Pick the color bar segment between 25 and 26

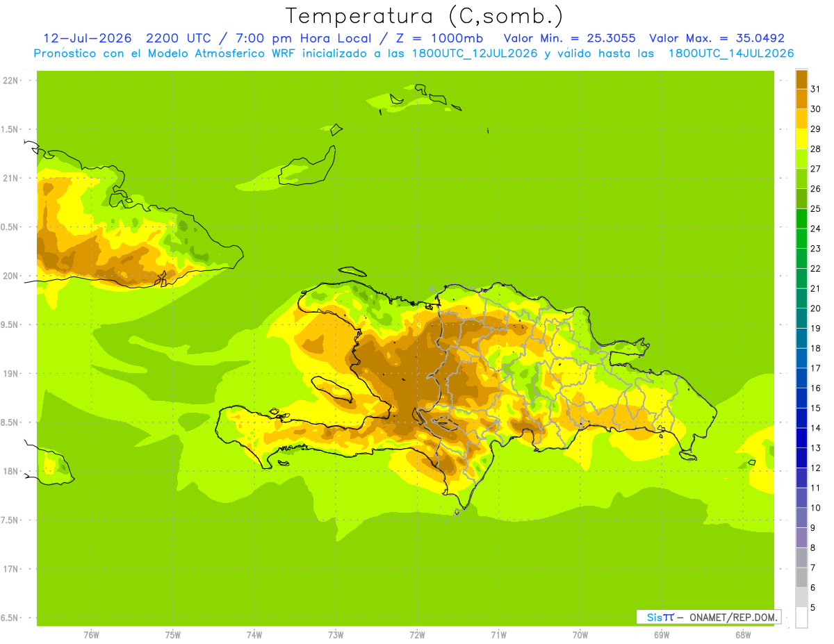tap(801, 198)
